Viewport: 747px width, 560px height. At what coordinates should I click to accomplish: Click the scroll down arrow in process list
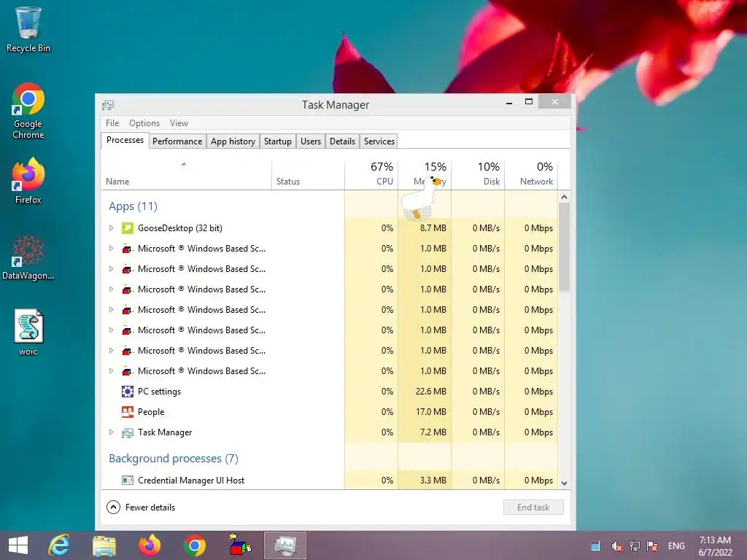pyautogui.click(x=564, y=483)
